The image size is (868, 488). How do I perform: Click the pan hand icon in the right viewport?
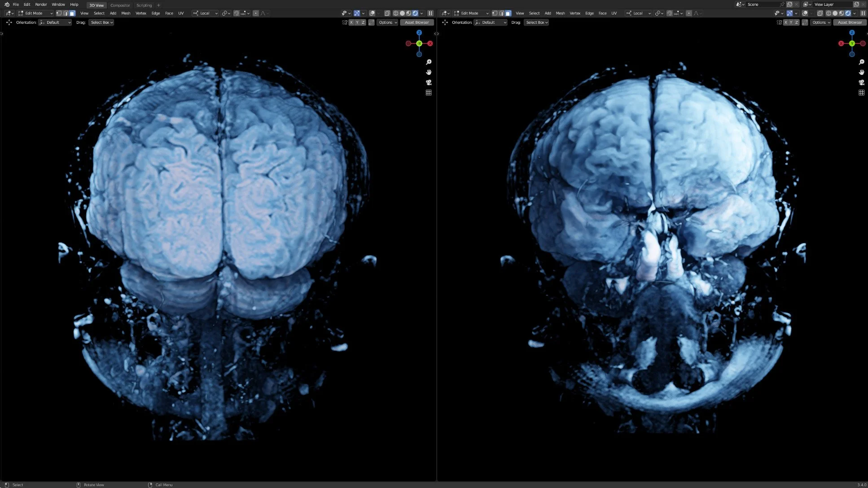[862, 72]
